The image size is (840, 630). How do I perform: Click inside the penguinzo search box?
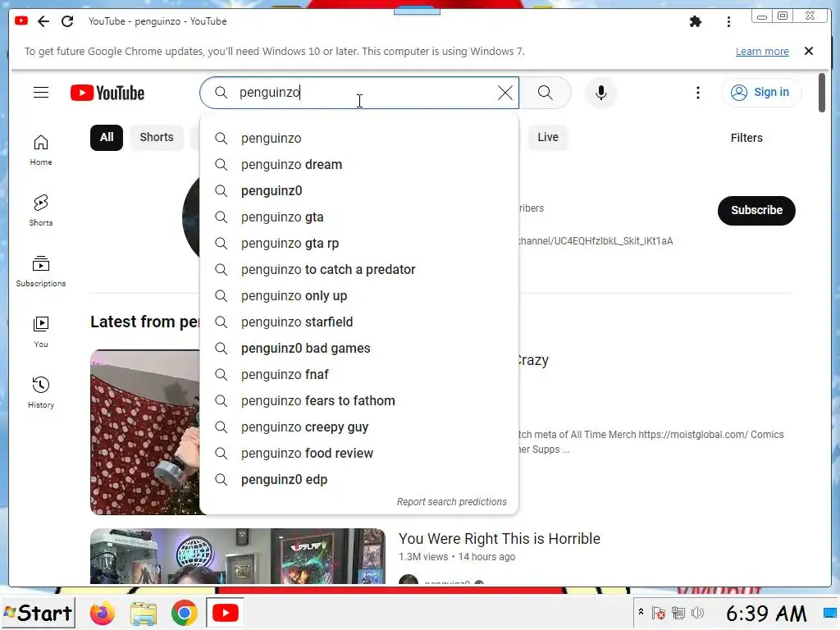pos(359,93)
